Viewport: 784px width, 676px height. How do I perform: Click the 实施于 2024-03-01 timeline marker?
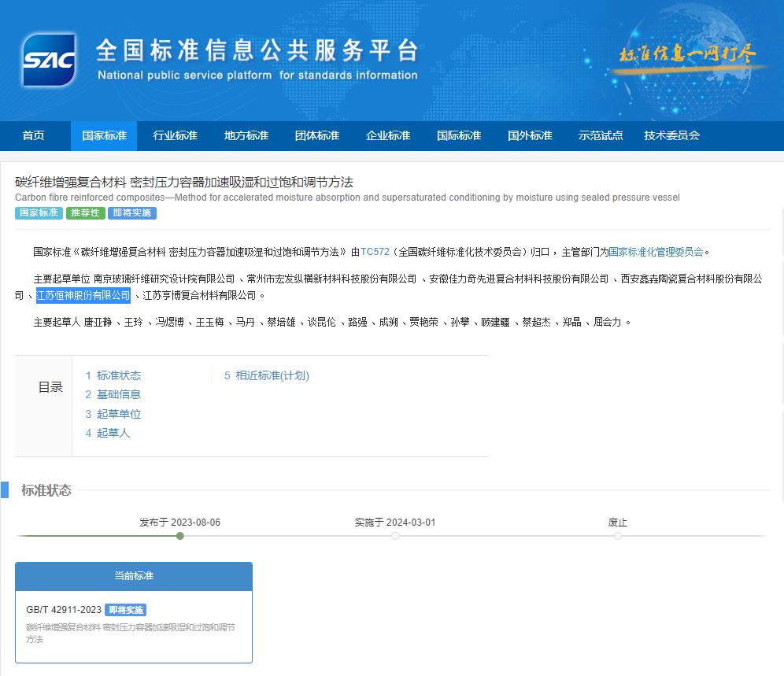(x=395, y=536)
